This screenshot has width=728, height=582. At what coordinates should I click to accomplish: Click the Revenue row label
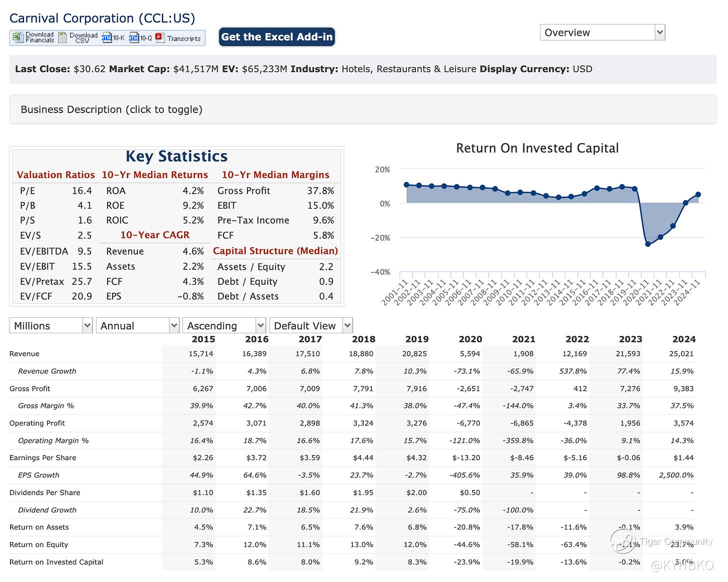pos(24,354)
